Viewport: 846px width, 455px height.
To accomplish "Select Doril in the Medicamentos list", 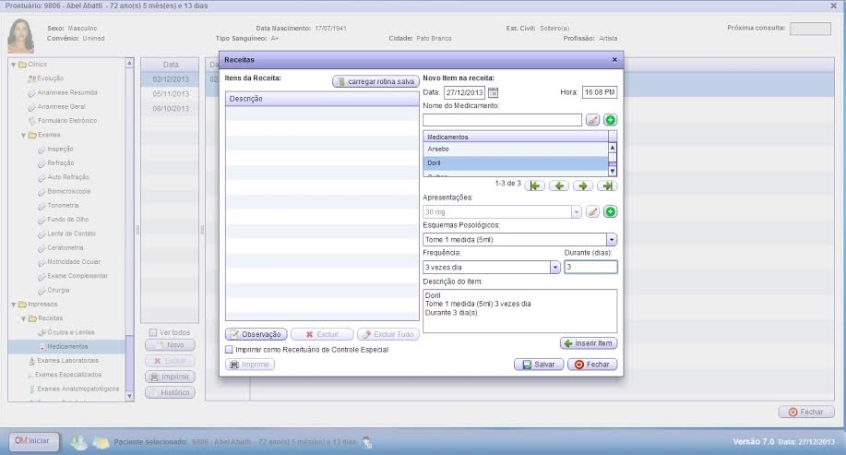I will coord(515,163).
